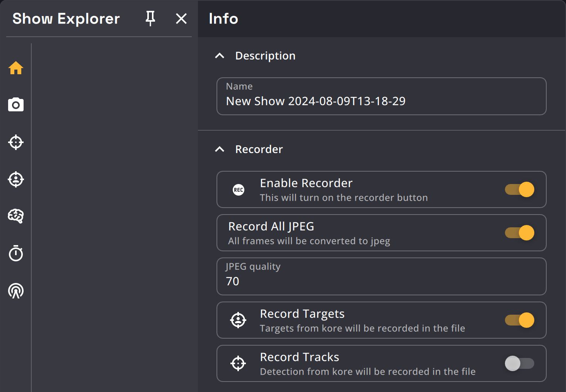The width and height of the screenshot is (566, 392).
Task: Toggle off Record Targets switch
Action: (520, 320)
